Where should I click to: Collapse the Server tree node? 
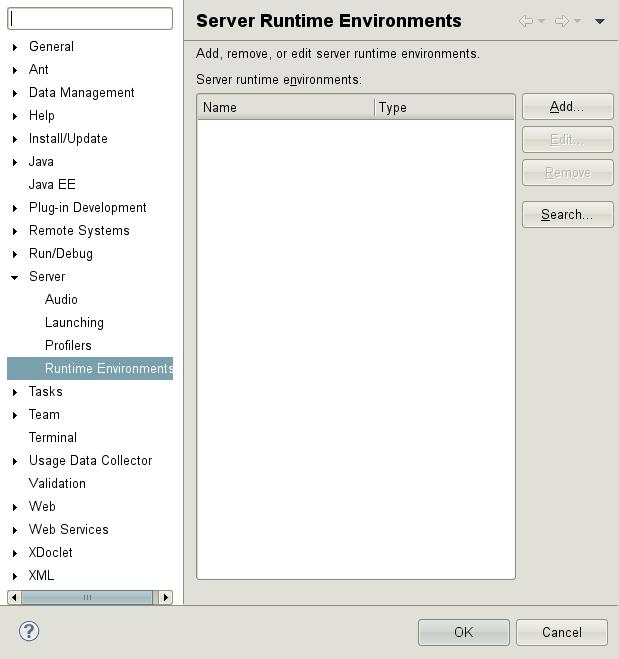(15, 277)
